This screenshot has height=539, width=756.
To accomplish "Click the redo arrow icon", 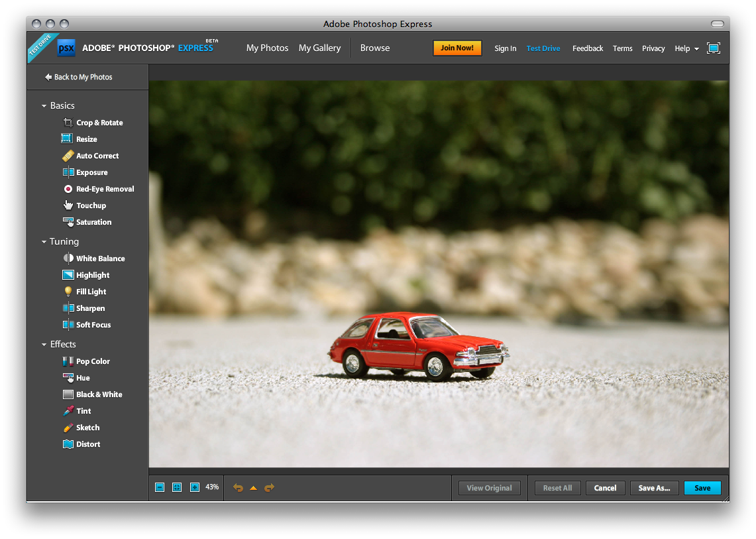I will [269, 488].
